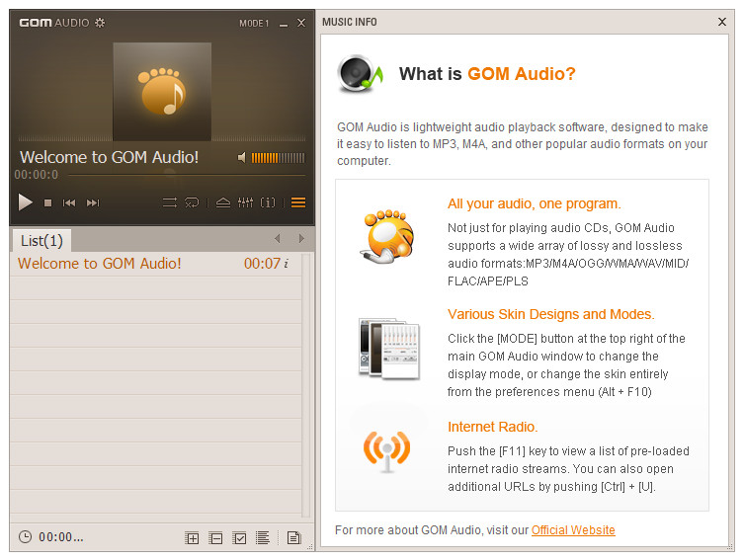Stop playback with the Stop button
Screen dimensions: 744x560
pos(47,202)
